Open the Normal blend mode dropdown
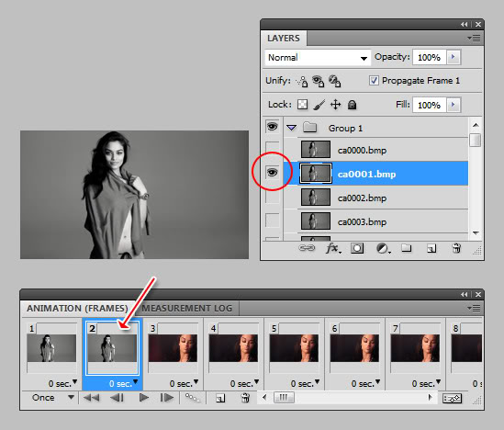 tap(318, 58)
